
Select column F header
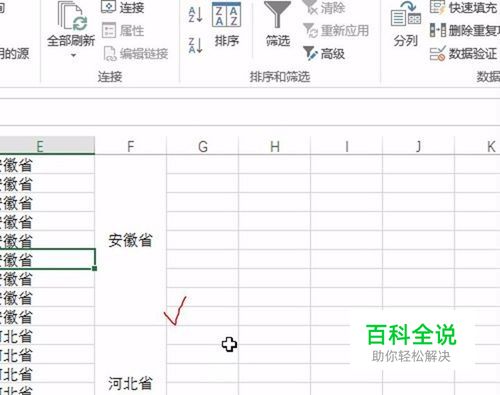[x=131, y=146]
